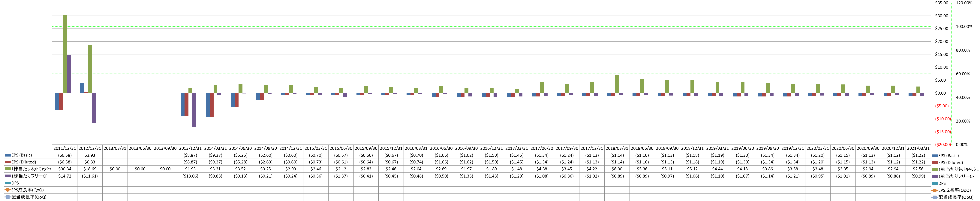Click the 120.00% secondary axis label
Viewport: 980px width, 201px height.
[964, 3]
